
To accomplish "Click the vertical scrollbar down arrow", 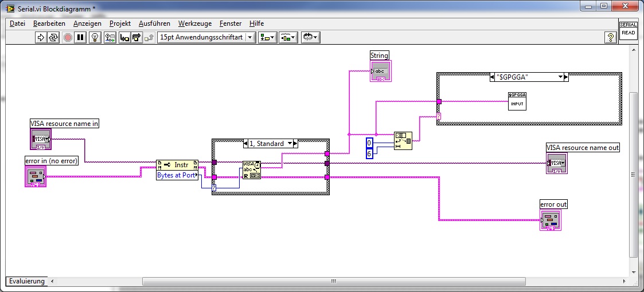I will coord(633,273).
